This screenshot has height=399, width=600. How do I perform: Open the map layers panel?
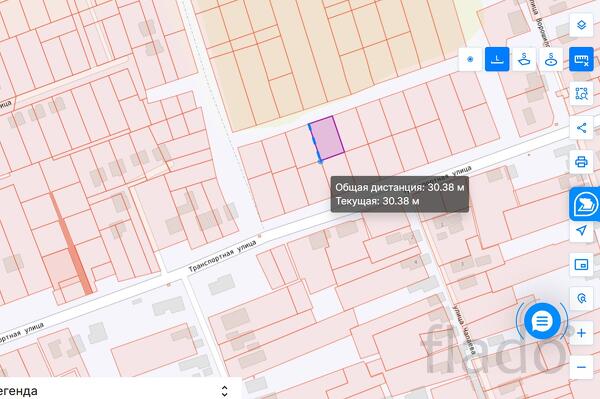(x=581, y=25)
